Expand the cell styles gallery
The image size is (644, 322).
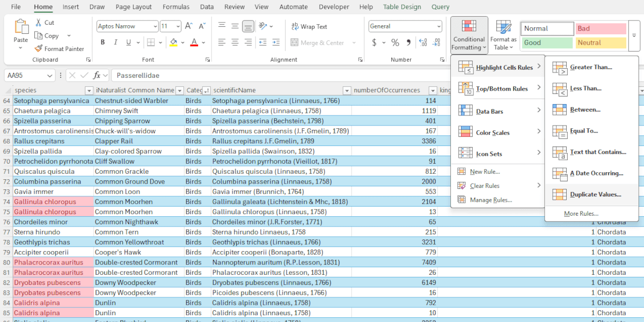coord(634,35)
